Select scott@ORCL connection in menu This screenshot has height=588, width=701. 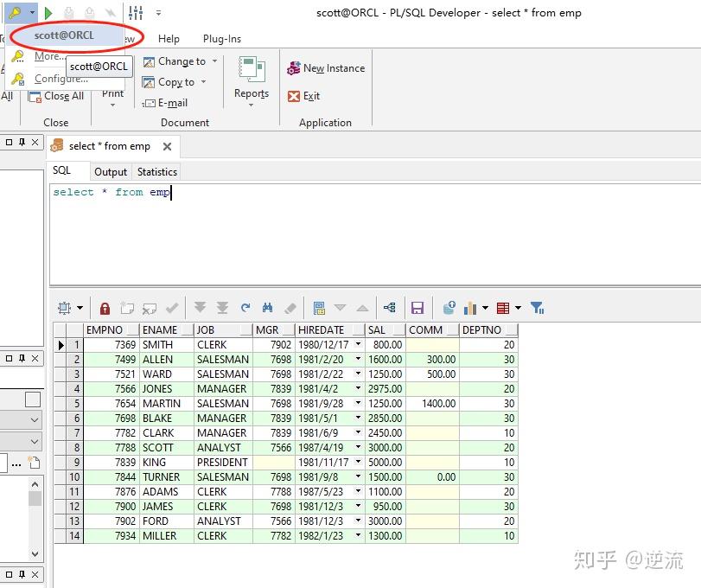[x=64, y=35]
